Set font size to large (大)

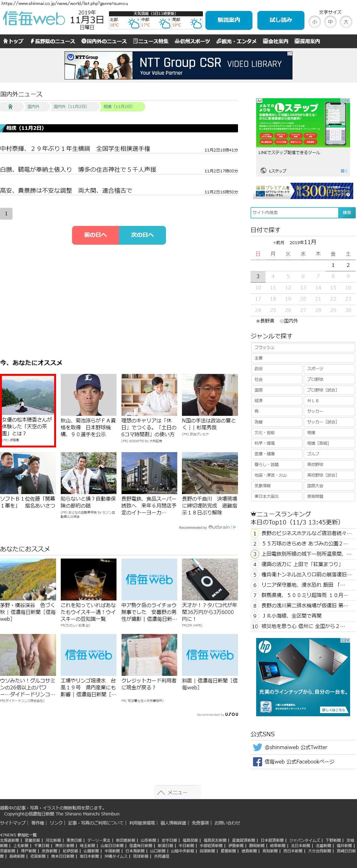345,22
